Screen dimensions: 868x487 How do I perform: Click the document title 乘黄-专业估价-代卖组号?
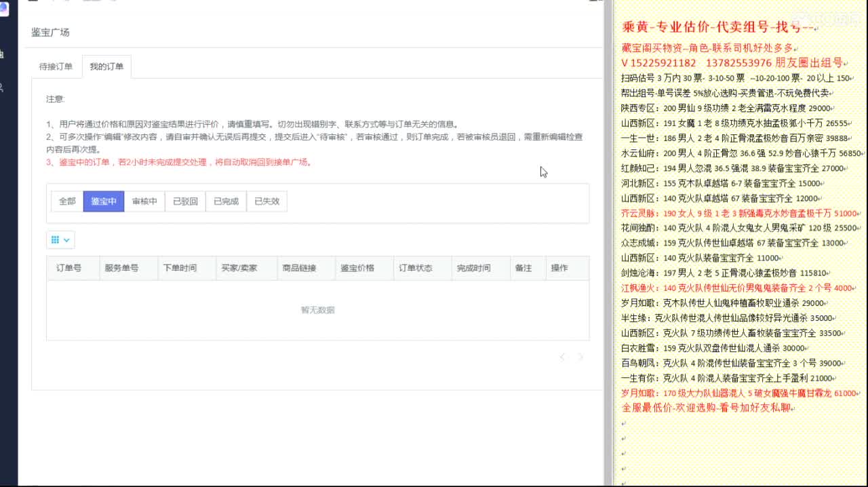pyautogui.click(x=720, y=27)
